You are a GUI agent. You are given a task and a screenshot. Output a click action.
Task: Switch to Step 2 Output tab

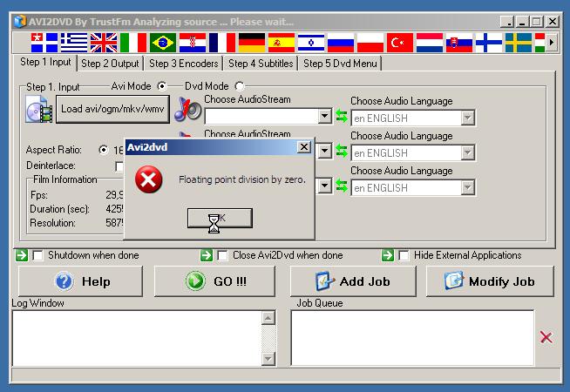tap(110, 64)
